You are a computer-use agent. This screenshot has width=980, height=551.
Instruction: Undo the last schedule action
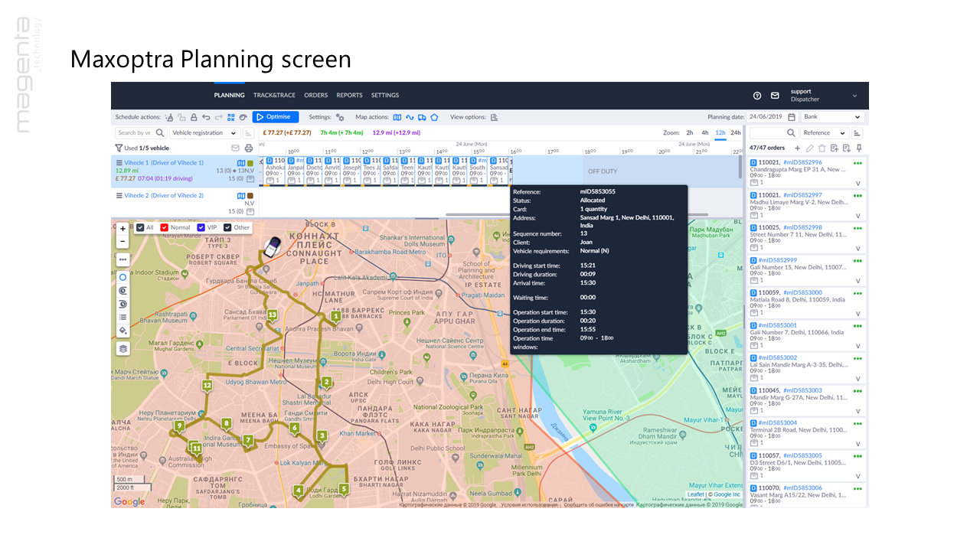pos(206,117)
